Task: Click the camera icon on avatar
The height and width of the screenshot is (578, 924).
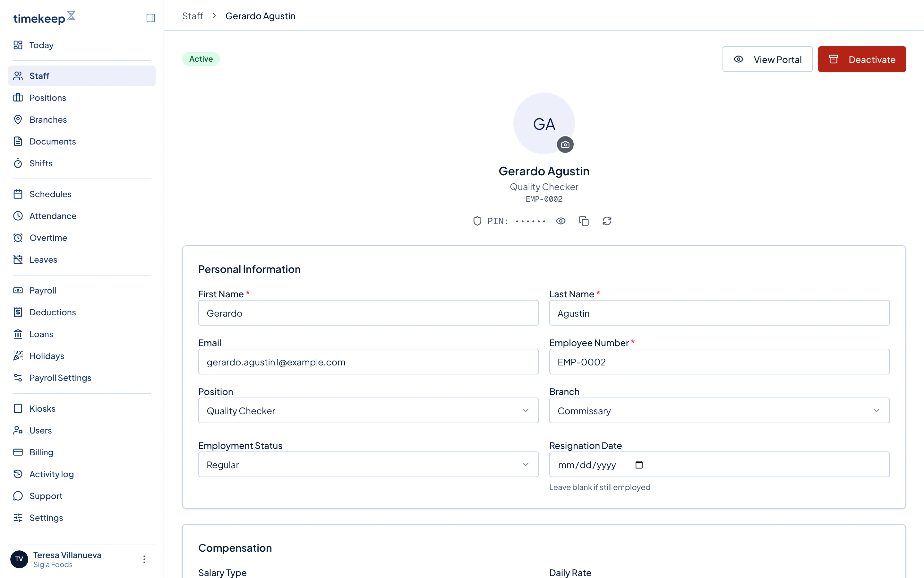Action: (x=565, y=144)
